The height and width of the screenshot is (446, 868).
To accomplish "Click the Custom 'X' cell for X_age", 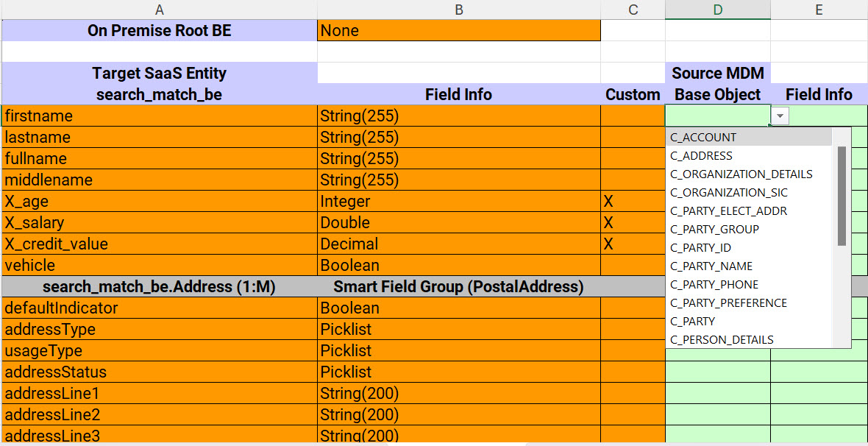I will coord(633,201).
